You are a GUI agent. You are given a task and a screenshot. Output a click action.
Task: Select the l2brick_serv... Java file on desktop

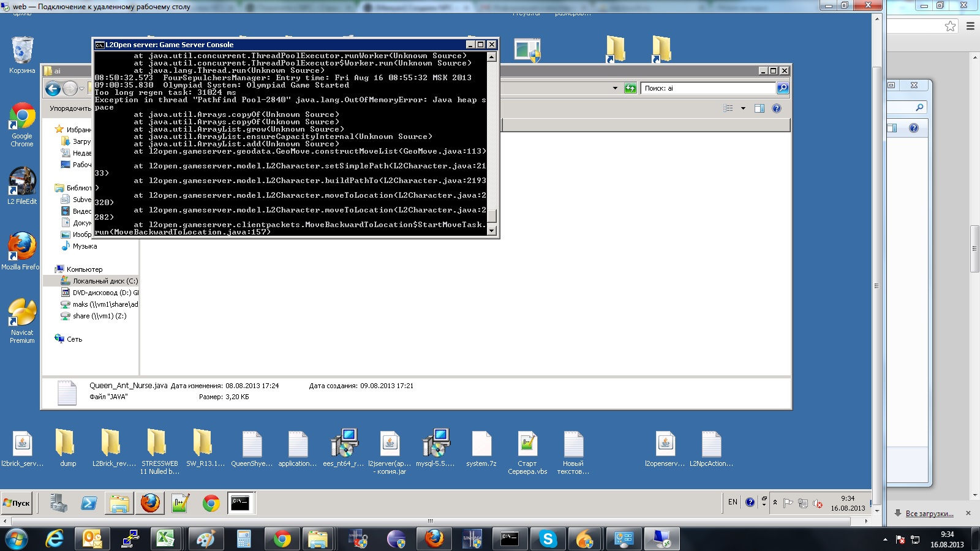tap(22, 448)
